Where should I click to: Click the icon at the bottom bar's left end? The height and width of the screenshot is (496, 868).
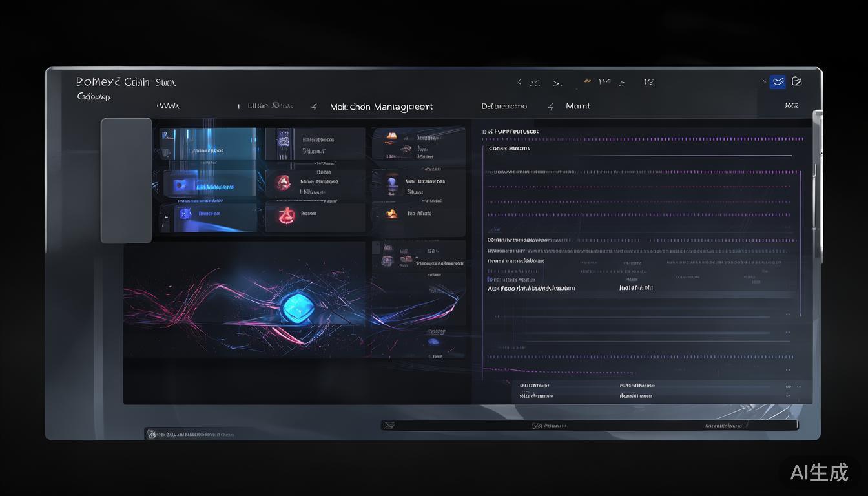click(389, 426)
